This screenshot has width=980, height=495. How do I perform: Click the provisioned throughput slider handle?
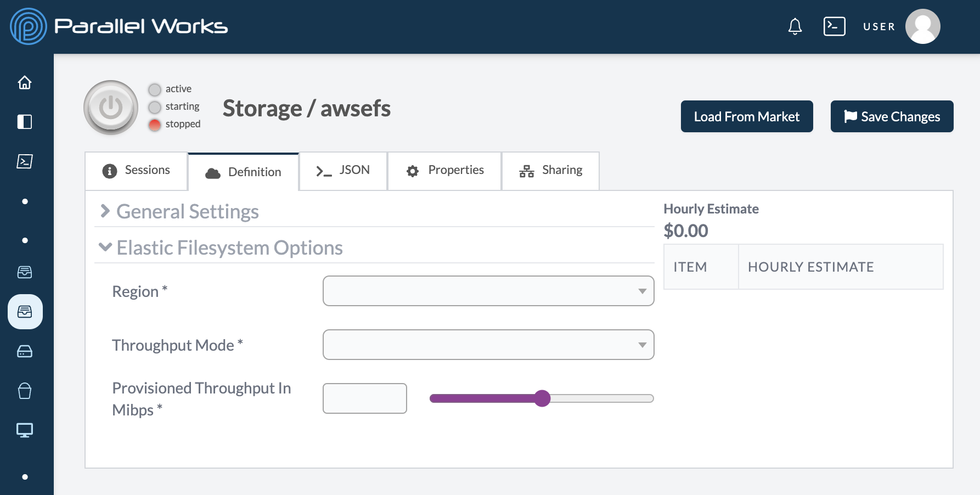coord(542,398)
